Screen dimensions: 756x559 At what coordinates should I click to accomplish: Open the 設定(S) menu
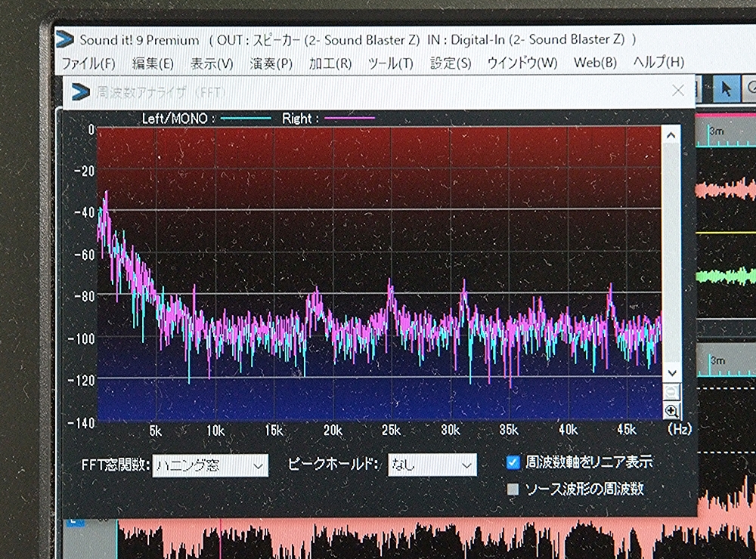[x=451, y=63]
